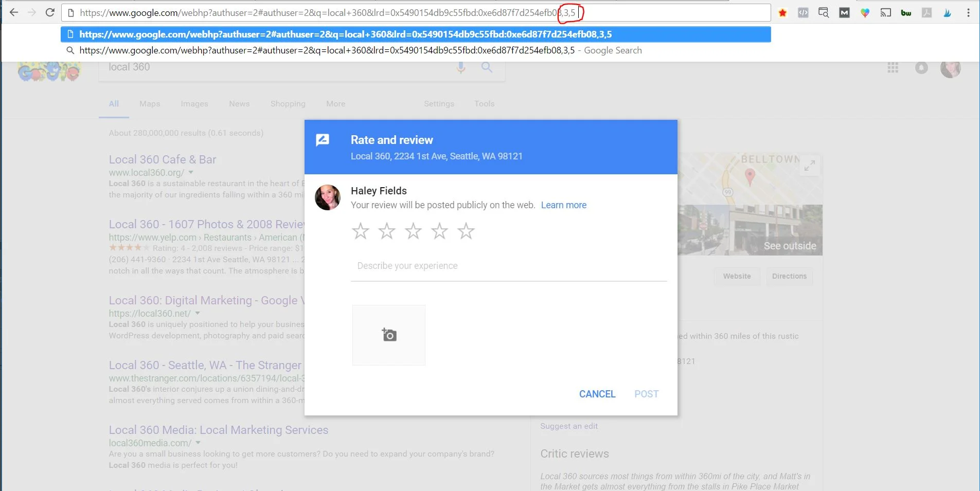
Task: Rate five stars
Action: coord(466,231)
